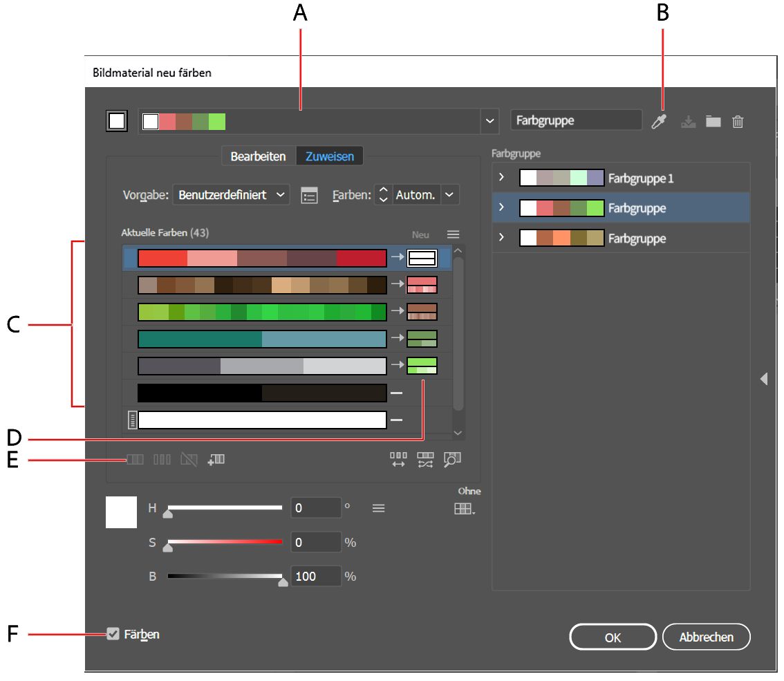Click the randomly change color order icon

398,460
